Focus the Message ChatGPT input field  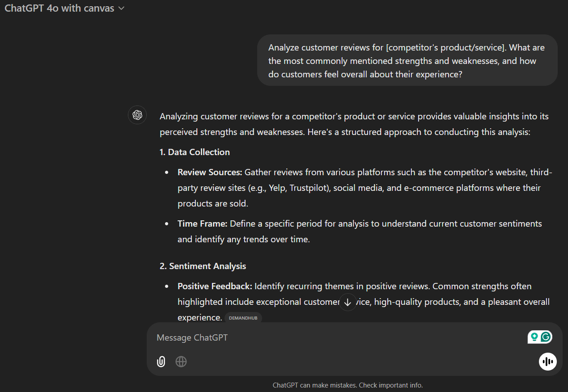pos(340,337)
